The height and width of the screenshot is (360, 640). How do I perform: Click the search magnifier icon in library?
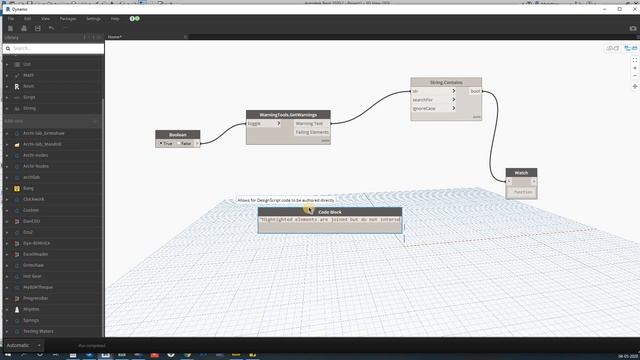coord(8,49)
